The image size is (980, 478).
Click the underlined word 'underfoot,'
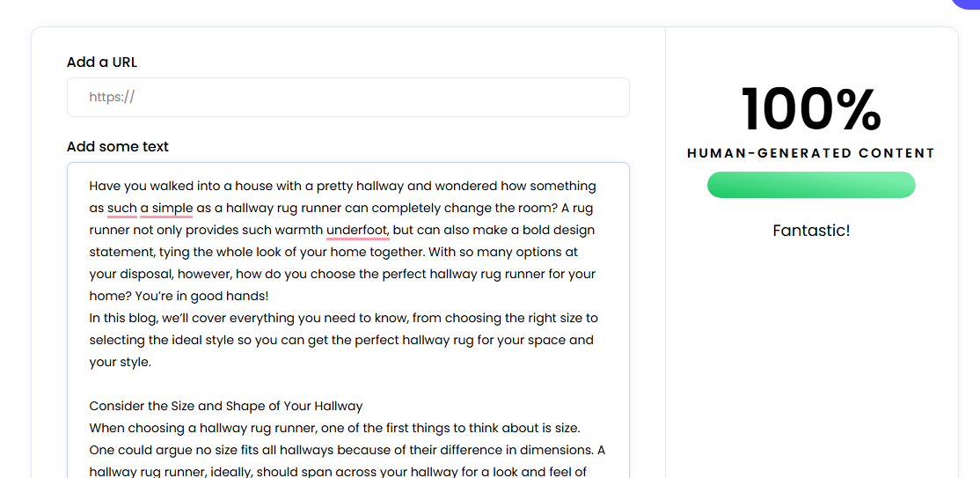click(358, 231)
